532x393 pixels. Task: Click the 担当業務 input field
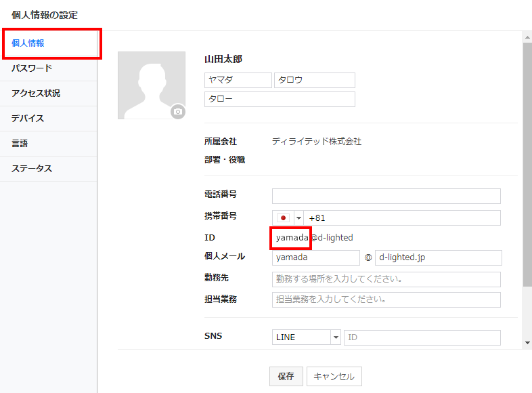386,299
